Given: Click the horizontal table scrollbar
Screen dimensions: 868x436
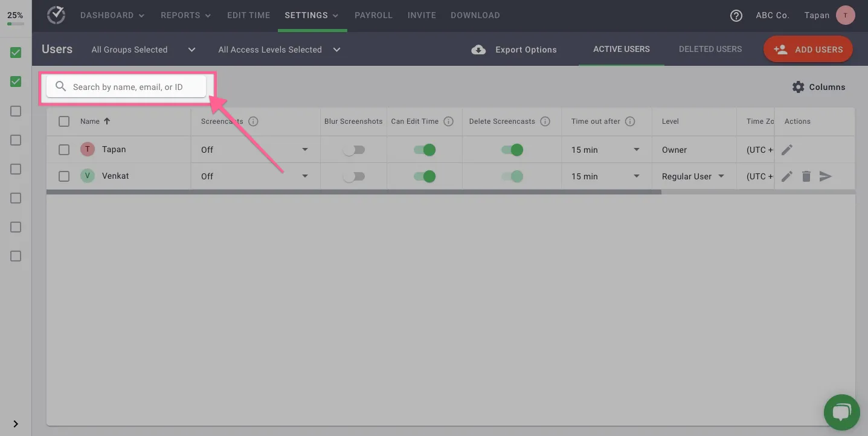Looking at the screenshot, I should point(354,192).
